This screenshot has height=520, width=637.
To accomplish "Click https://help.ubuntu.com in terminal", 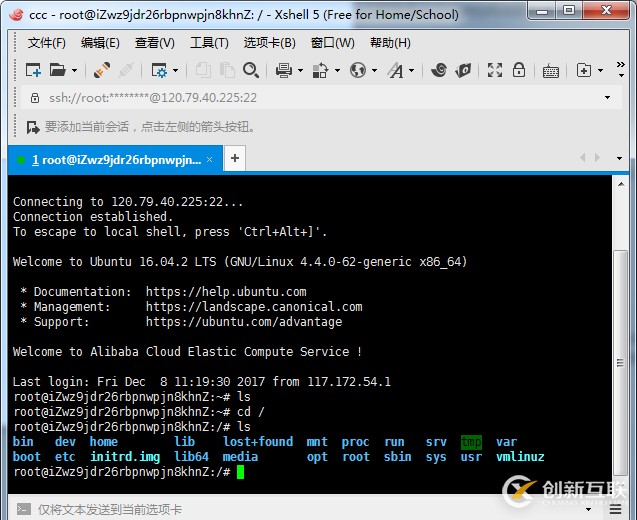I will [226, 292].
